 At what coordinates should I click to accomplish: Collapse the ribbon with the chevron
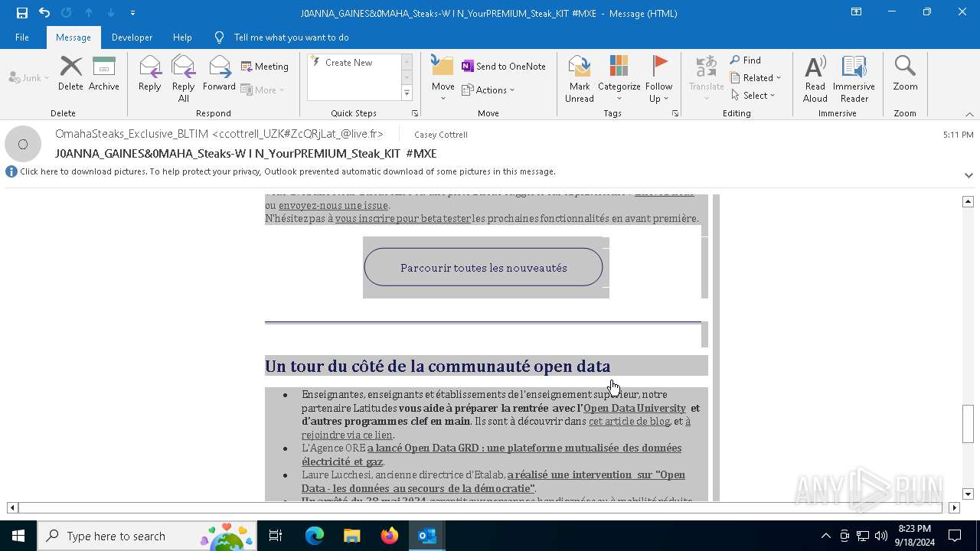(969, 114)
